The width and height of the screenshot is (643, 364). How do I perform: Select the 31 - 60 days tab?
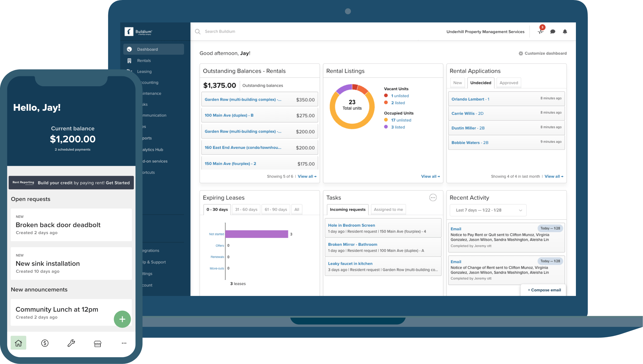pyautogui.click(x=246, y=209)
